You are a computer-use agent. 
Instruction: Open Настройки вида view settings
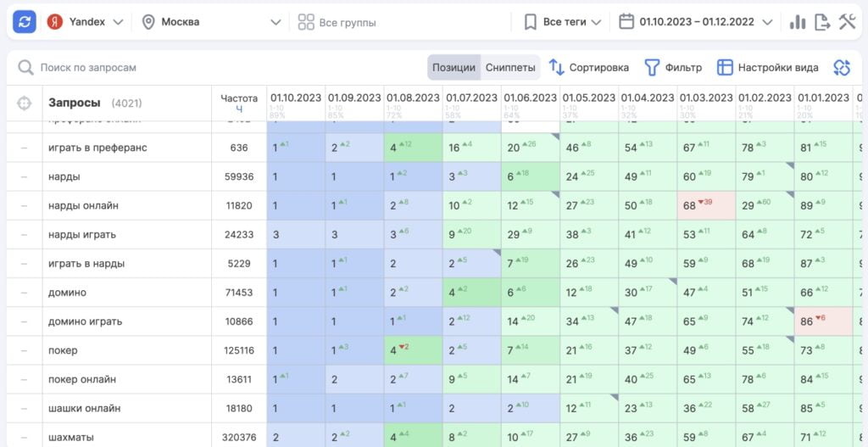(768, 68)
